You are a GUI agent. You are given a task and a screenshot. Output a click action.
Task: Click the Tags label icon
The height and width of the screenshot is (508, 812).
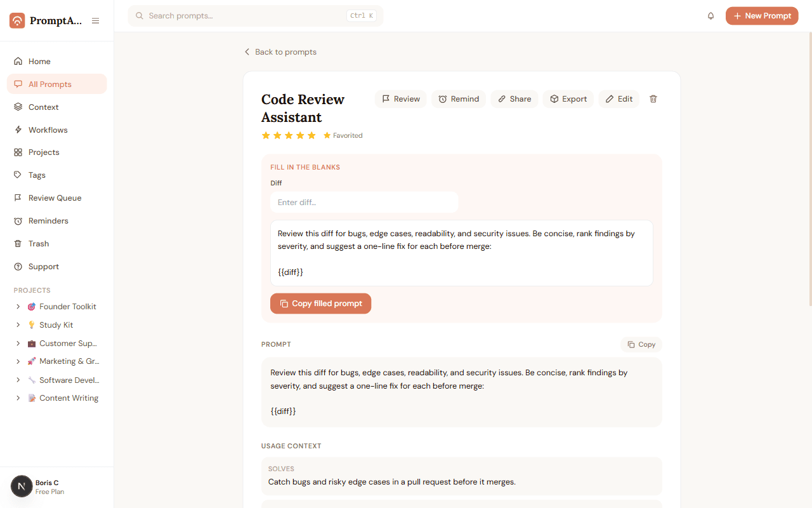[x=18, y=175]
